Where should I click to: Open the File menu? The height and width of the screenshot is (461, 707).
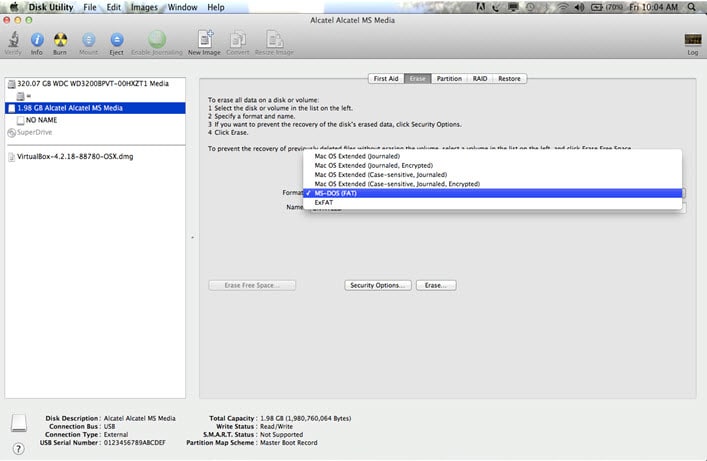90,7
